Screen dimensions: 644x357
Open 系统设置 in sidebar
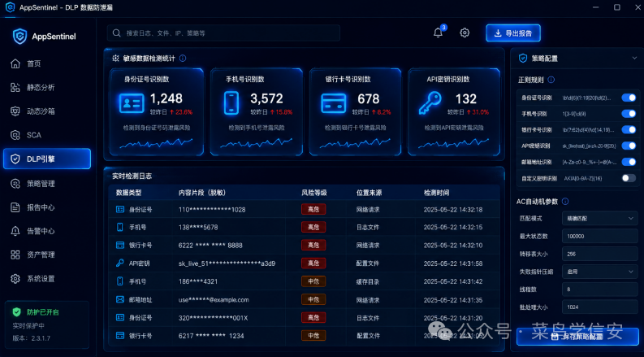point(47,279)
